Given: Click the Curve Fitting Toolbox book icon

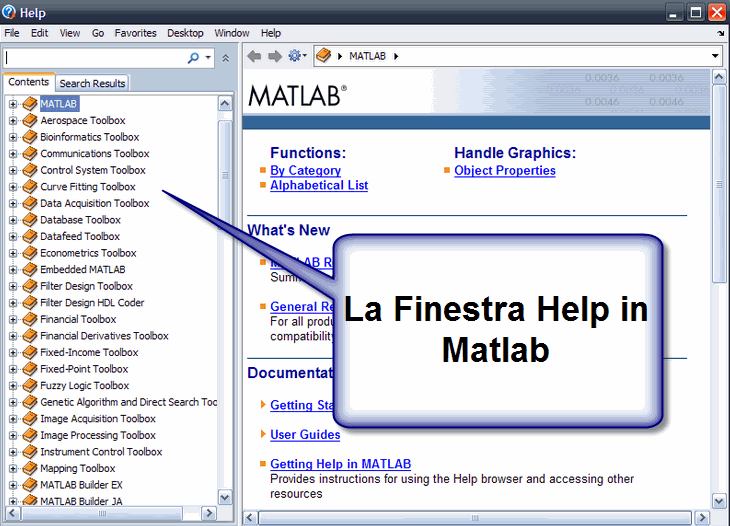Looking at the screenshot, I should 30,187.
